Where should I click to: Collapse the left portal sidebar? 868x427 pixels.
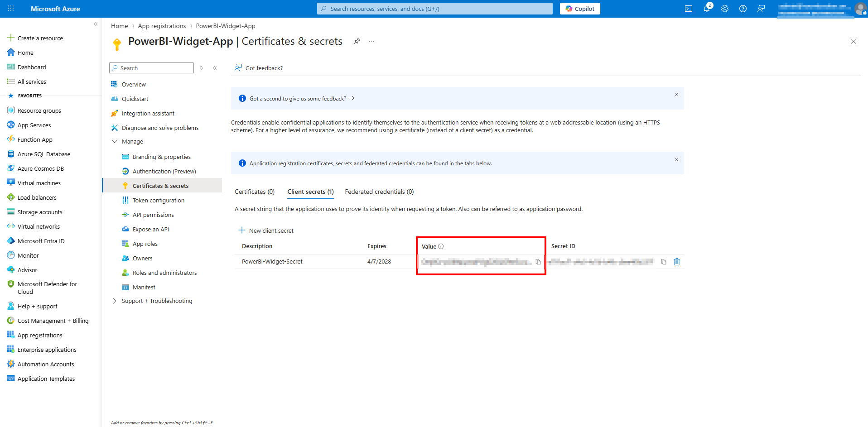(96, 24)
